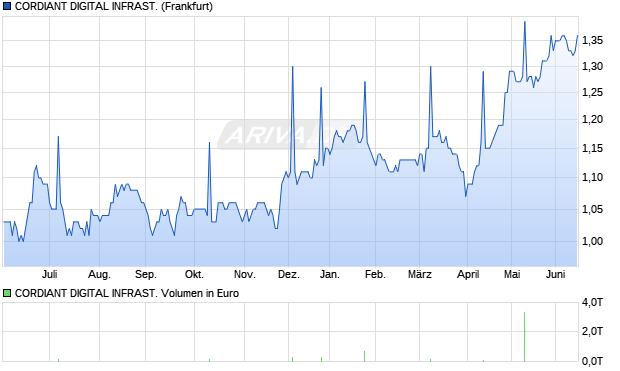Click the blue price legend square
The width and height of the screenshot is (620, 371).
coord(7,6)
